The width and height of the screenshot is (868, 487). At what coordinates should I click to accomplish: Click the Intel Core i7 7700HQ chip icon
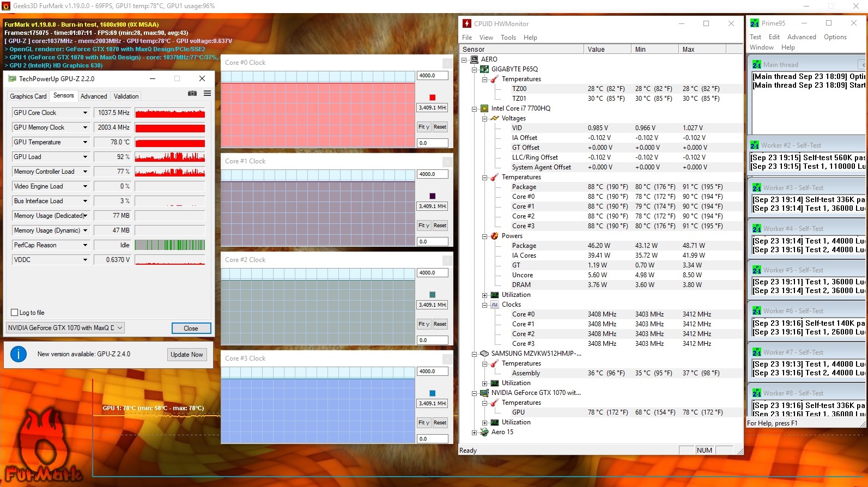(484, 108)
